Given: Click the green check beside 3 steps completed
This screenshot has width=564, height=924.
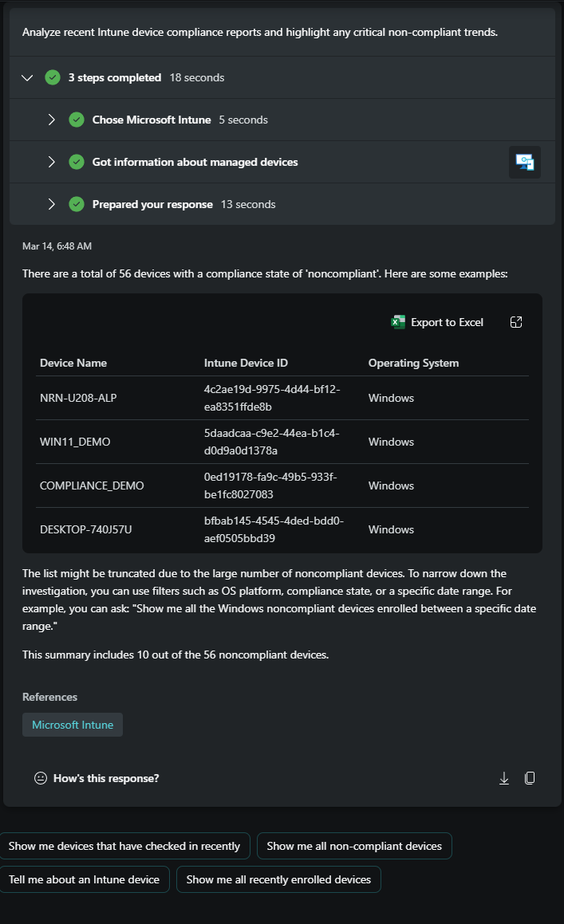Looking at the screenshot, I should coord(53,78).
